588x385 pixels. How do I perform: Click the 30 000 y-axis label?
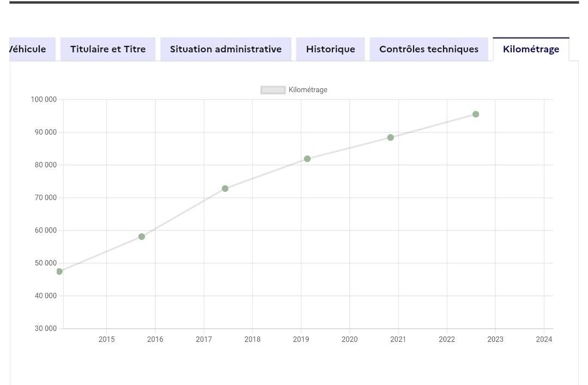pos(46,328)
